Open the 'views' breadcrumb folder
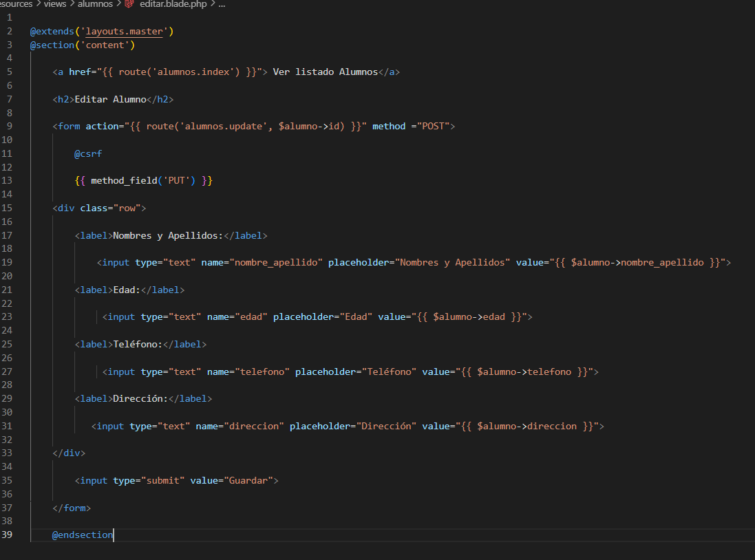This screenshot has height=560, width=755. [55, 4]
